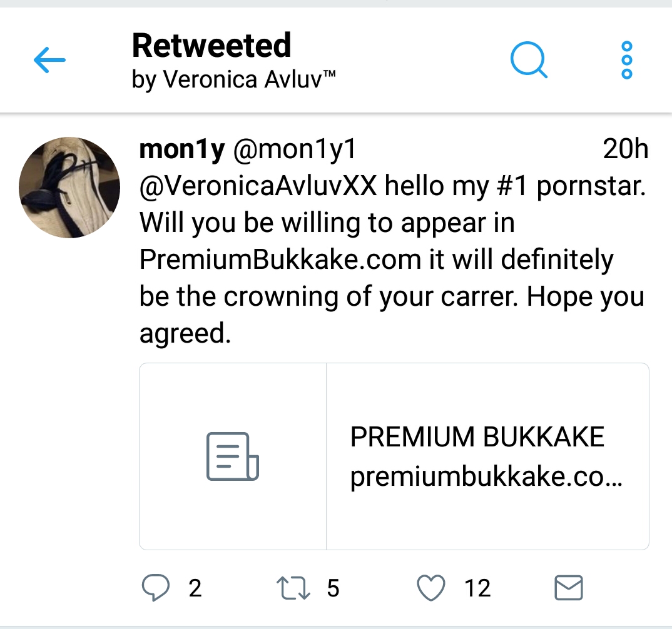Open the mon1y display name
The image size is (672, 629).
pyautogui.click(x=181, y=150)
